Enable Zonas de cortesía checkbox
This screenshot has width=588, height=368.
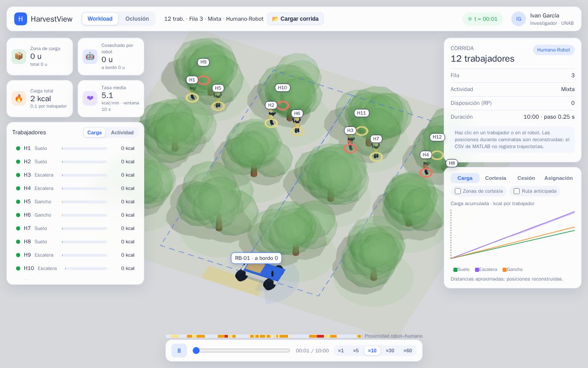[458, 191]
